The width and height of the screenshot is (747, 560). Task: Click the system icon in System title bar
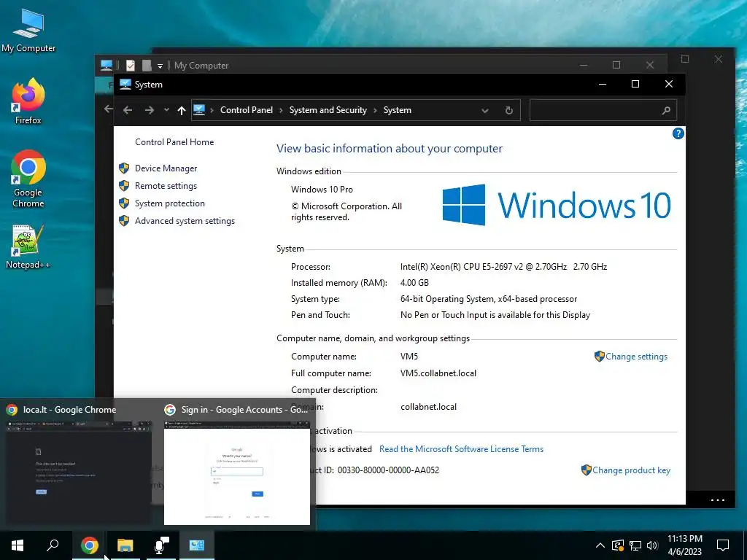pos(125,85)
